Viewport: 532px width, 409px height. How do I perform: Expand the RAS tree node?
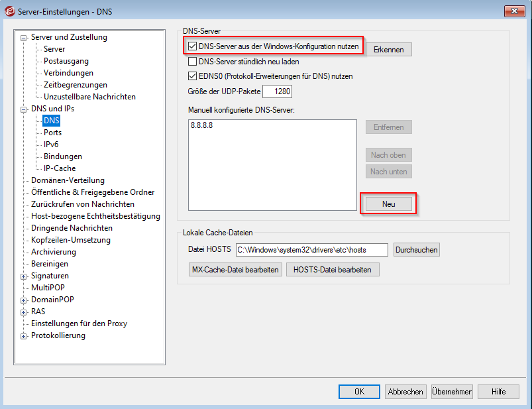pos(24,312)
